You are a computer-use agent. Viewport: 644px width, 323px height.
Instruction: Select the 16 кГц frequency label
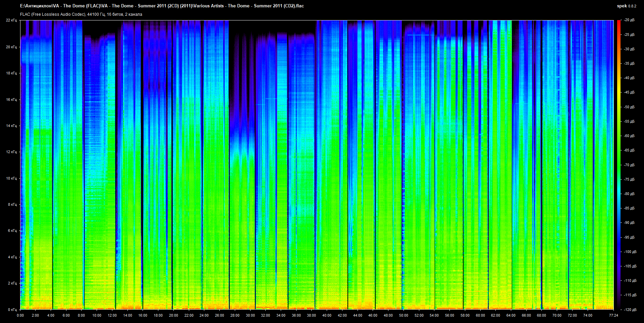click(x=11, y=100)
